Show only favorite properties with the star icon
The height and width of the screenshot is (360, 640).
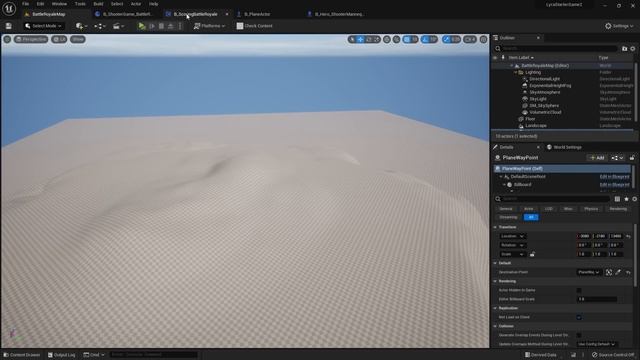point(626,199)
